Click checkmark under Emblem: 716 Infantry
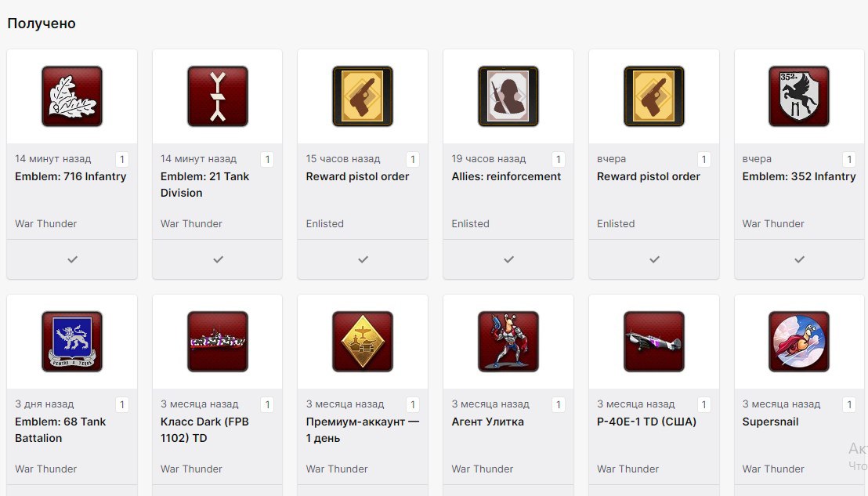This screenshot has height=496, width=868. [73, 259]
